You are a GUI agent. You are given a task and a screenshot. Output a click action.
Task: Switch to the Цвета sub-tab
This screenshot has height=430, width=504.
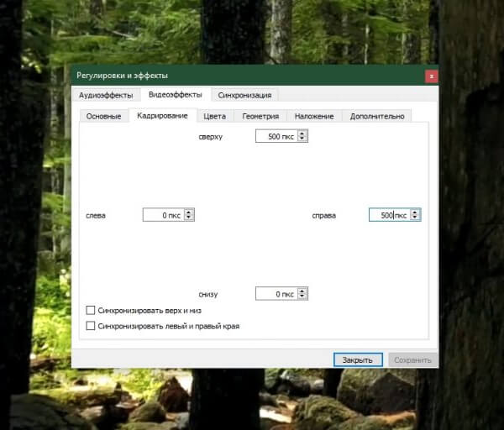[215, 116]
